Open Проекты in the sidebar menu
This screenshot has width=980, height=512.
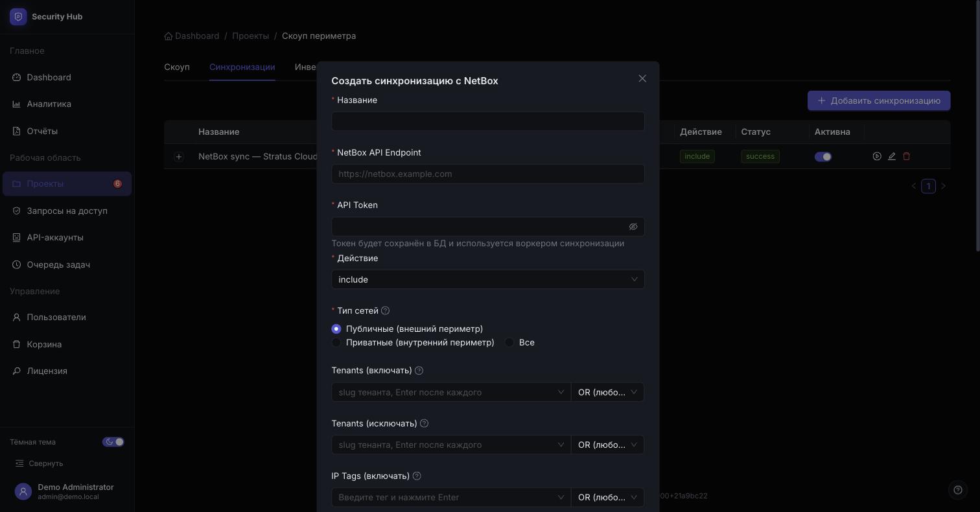[67, 183]
